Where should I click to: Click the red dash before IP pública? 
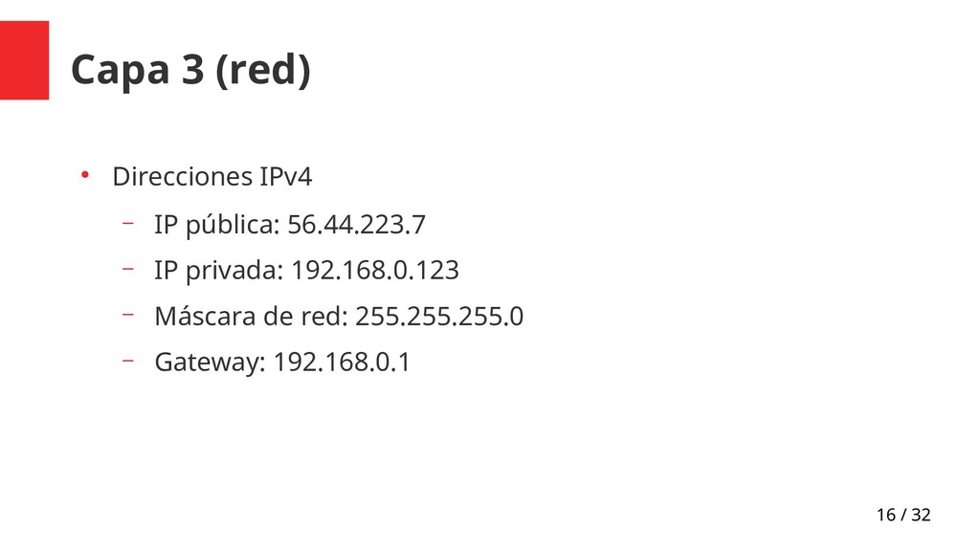128,222
